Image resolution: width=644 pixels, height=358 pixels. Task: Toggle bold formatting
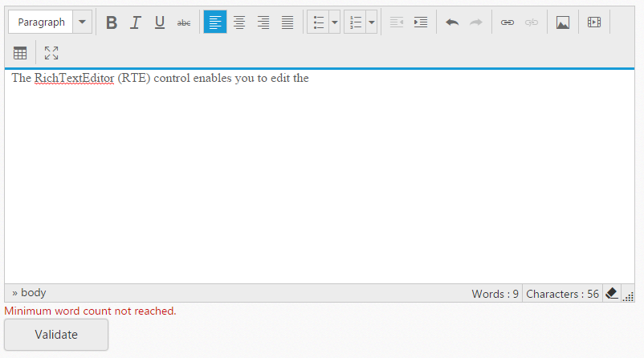(x=112, y=22)
